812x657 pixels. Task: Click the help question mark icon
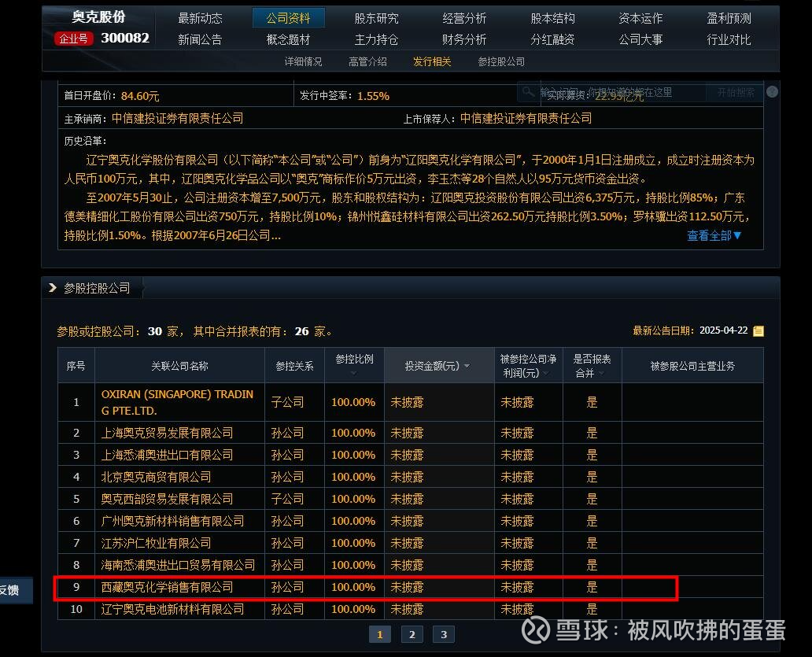772,91
